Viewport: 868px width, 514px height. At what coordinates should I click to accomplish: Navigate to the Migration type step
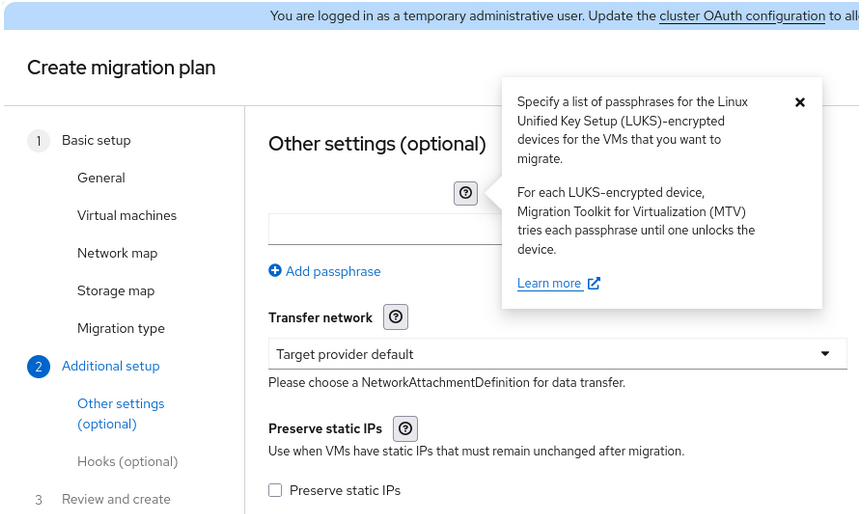121,328
